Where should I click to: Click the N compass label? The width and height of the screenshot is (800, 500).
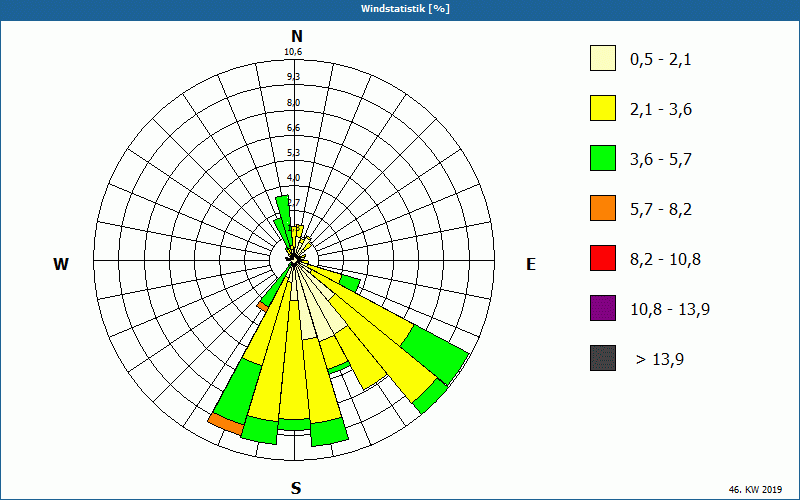coord(296,36)
